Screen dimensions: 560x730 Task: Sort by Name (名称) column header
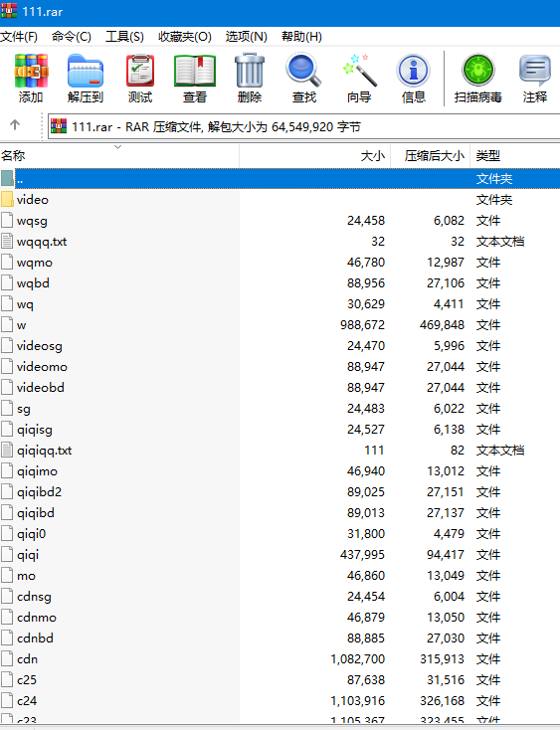point(119,155)
